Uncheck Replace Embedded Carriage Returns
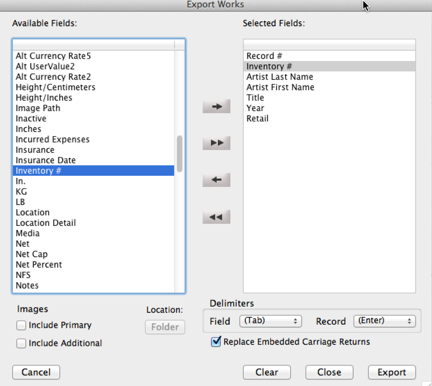 coord(216,342)
